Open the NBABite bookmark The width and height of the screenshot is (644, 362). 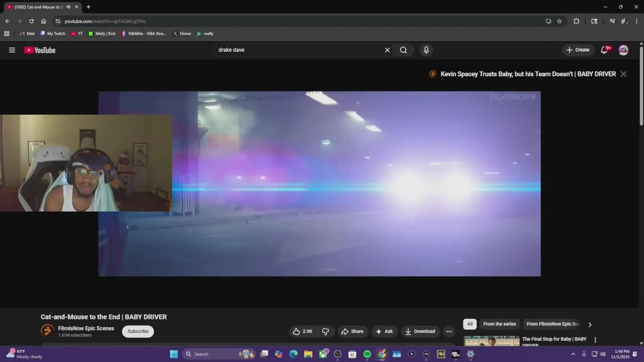click(x=143, y=34)
